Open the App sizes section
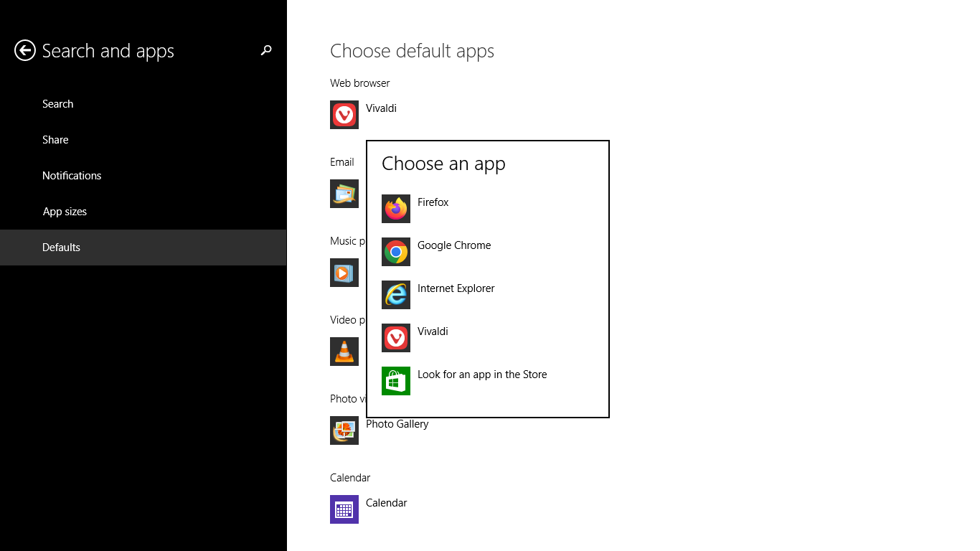This screenshot has height=551, width=980. [x=65, y=211]
